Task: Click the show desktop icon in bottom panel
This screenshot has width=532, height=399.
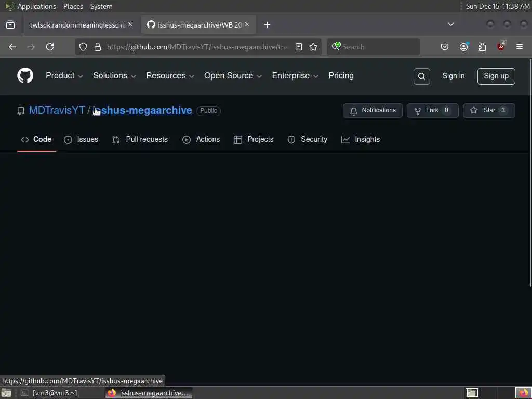Action: click(x=6, y=393)
